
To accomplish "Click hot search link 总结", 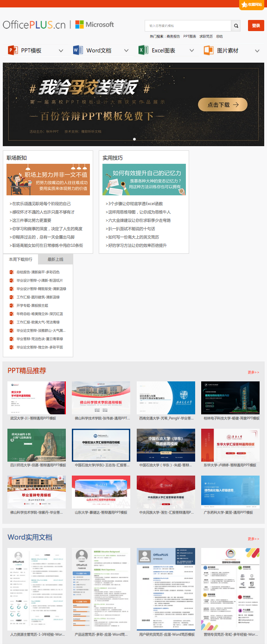I will coord(219,36).
